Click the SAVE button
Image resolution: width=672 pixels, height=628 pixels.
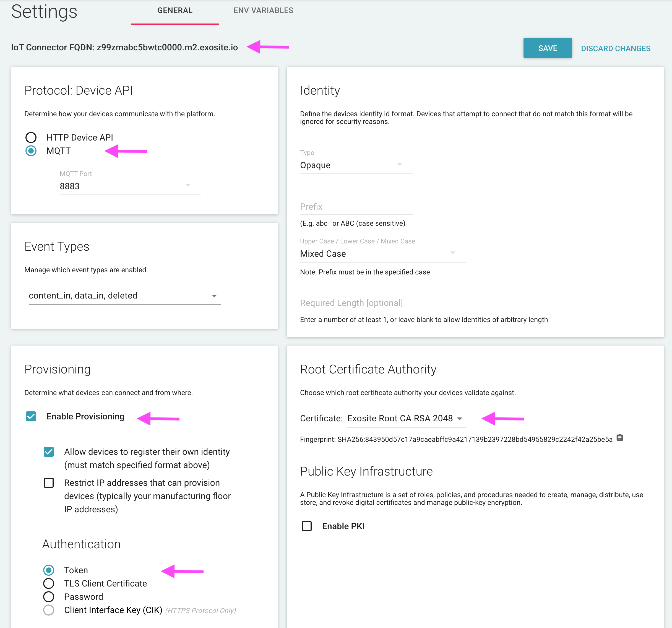coord(547,48)
